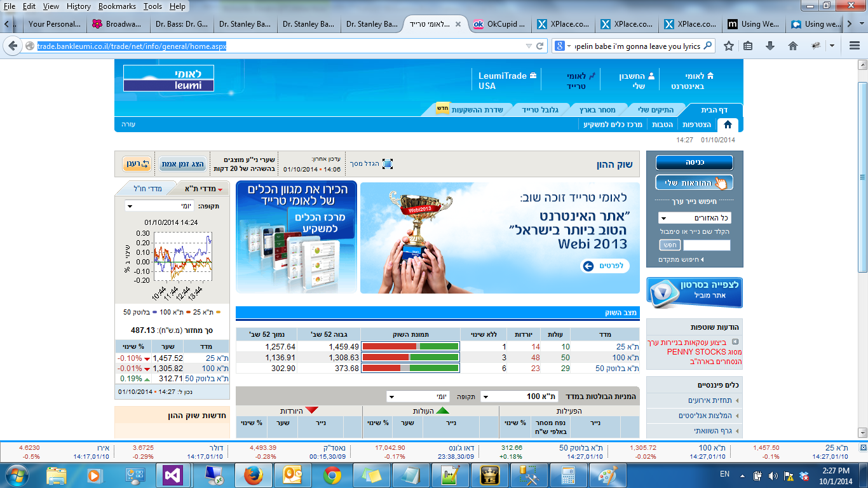Open Outlook from the taskbar

(x=292, y=475)
